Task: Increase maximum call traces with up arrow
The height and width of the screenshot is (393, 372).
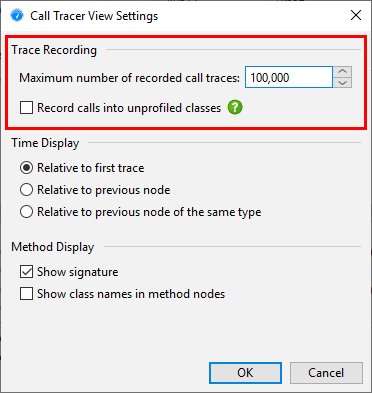Action: coord(342,72)
